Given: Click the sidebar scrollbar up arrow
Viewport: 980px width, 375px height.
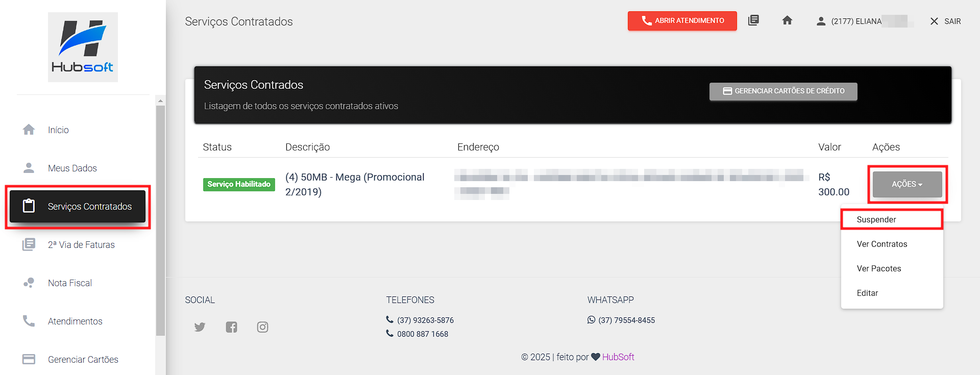Looking at the screenshot, I should coord(160,101).
